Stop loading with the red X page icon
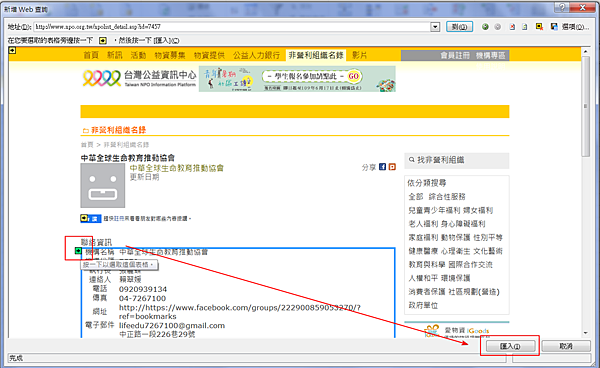 point(512,27)
